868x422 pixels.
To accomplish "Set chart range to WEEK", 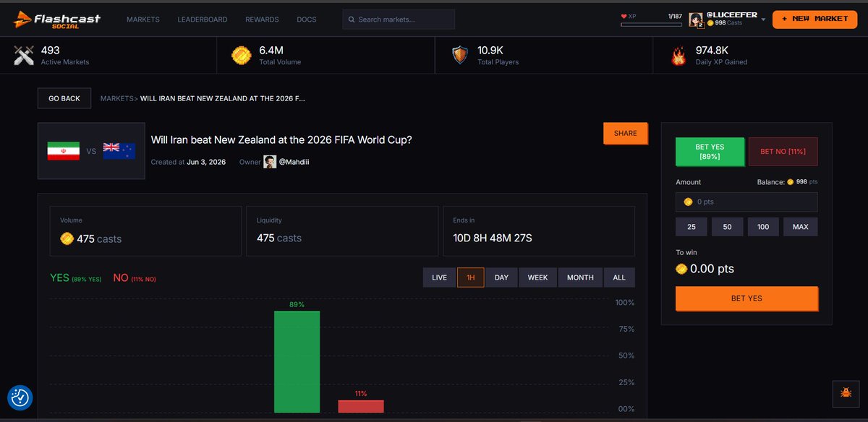I will [537, 277].
